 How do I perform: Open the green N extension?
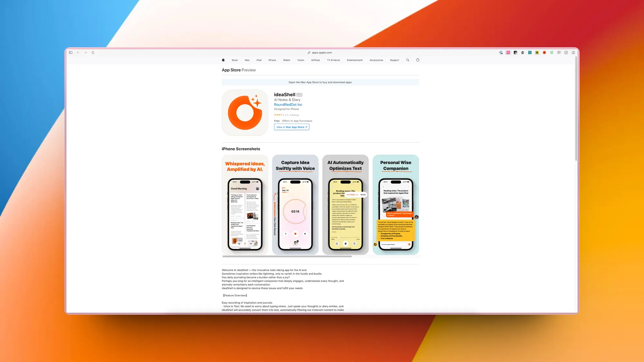(x=552, y=52)
